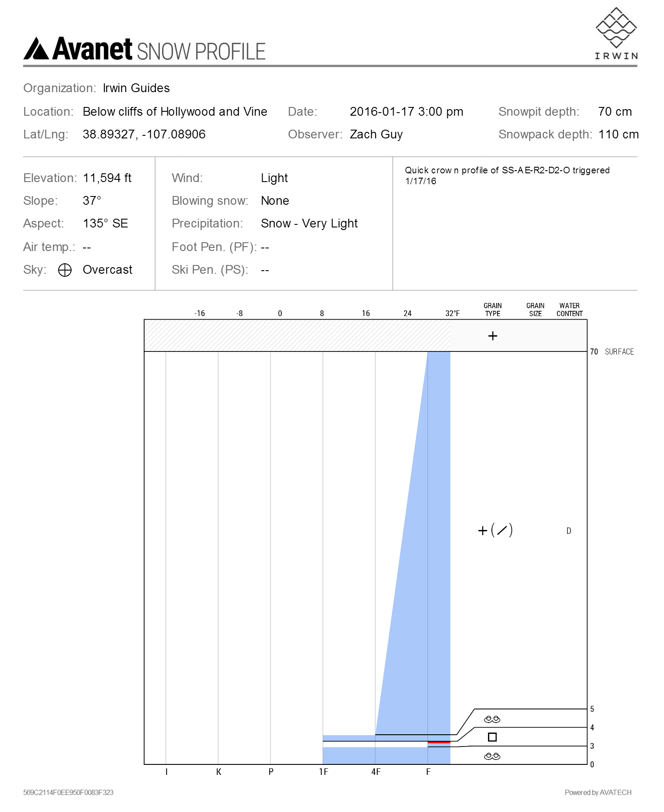The height and width of the screenshot is (812, 664).
Task: Click the '1F' hardness axis label
Action: (x=323, y=772)
